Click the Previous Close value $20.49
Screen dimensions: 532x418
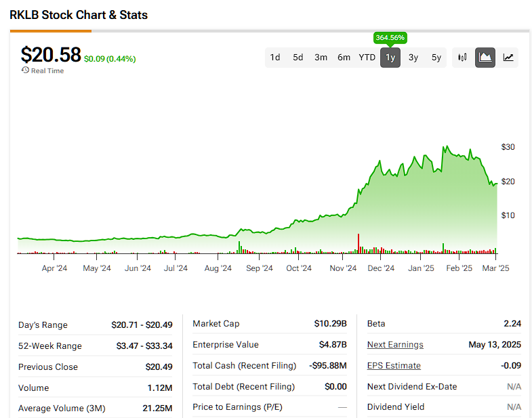[159, 367]
